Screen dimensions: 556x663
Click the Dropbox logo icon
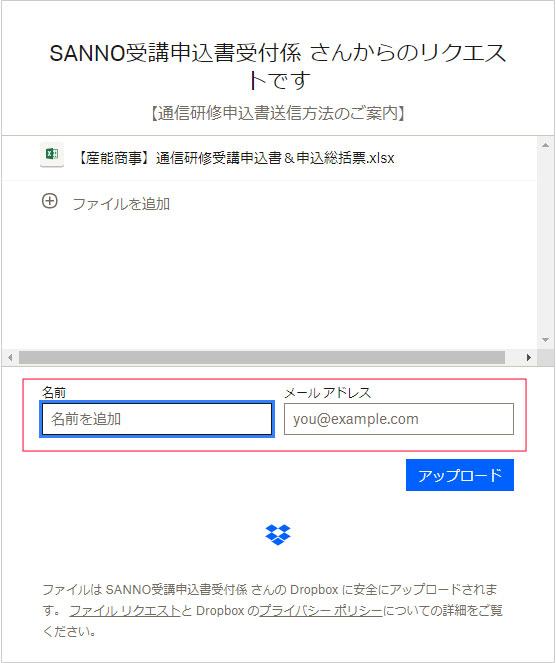point(278,535)
